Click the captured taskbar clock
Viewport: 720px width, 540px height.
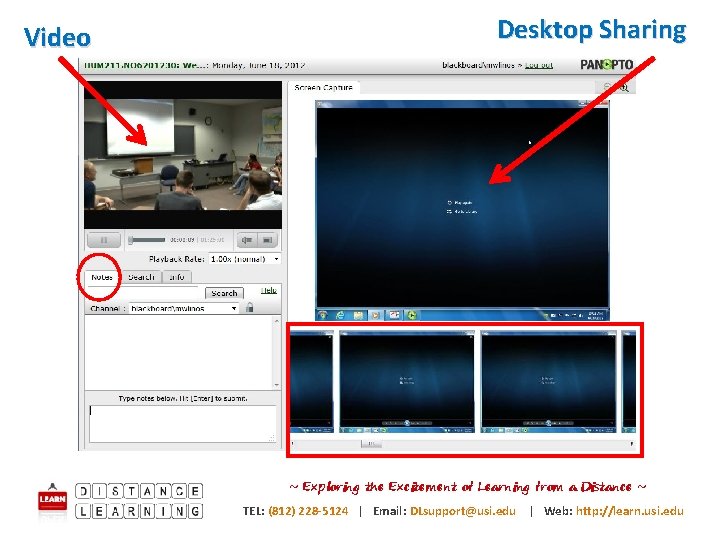(596, 315)
